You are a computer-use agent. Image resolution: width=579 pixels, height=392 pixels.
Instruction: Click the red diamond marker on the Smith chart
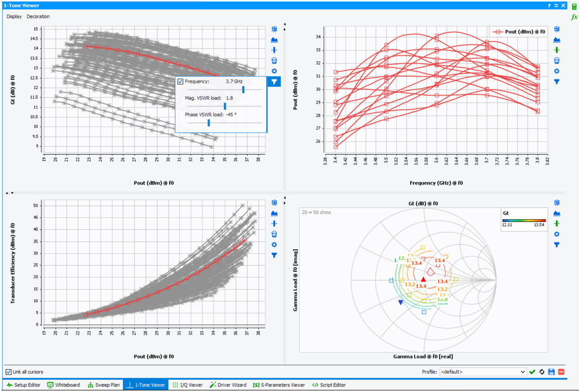(x=431, y=272)
